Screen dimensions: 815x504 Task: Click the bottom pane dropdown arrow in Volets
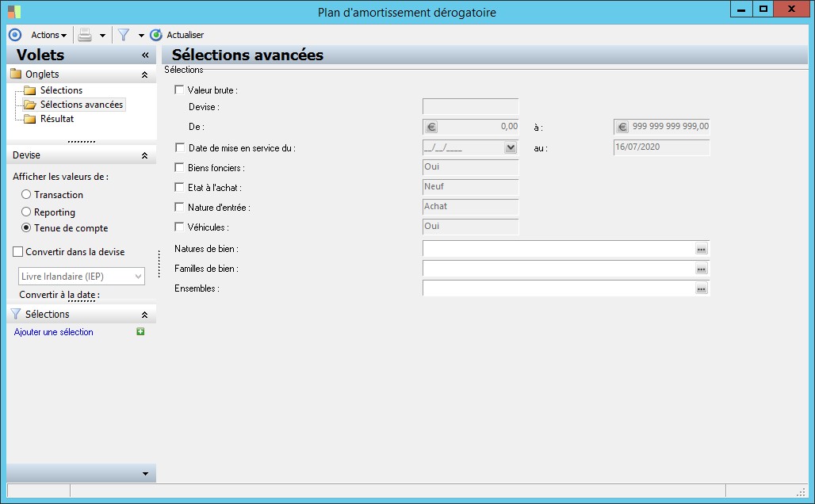coord(145,474)
